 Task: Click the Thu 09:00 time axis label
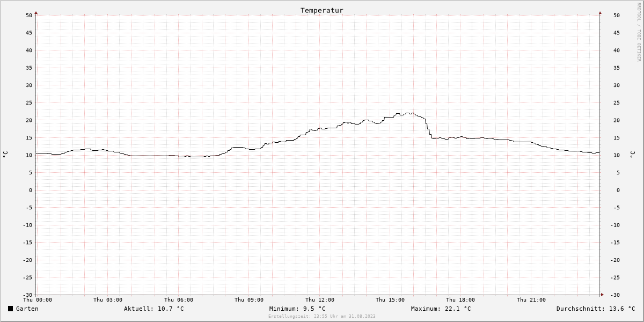click(x=249, y=300)
